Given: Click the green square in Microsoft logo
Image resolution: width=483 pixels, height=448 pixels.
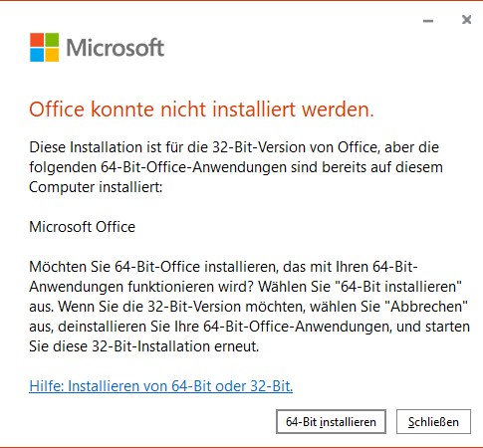Looking at the screenshot, I should tap(52, 40).
